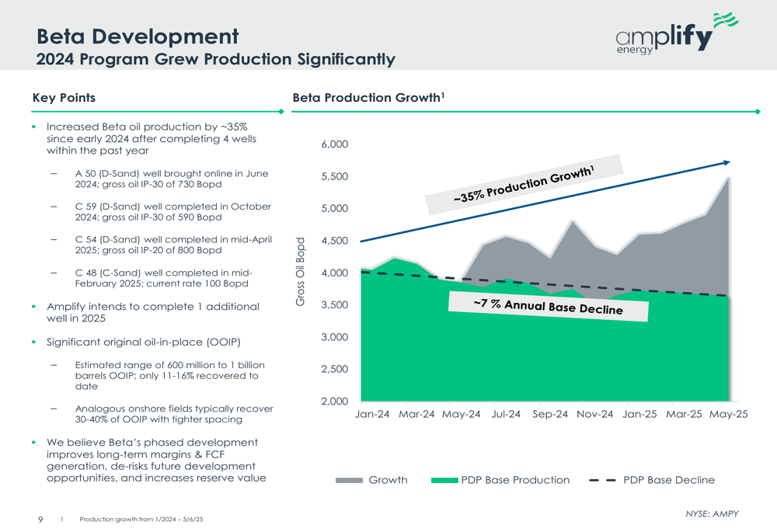Click the May-24 x-axis label
Image resolution: width=777 pixels, height=532 pixels.
(462, 414)
